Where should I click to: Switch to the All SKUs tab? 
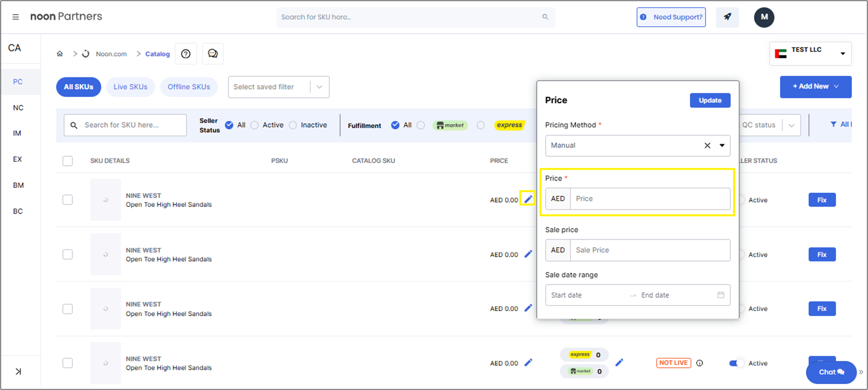click(79, 87)
